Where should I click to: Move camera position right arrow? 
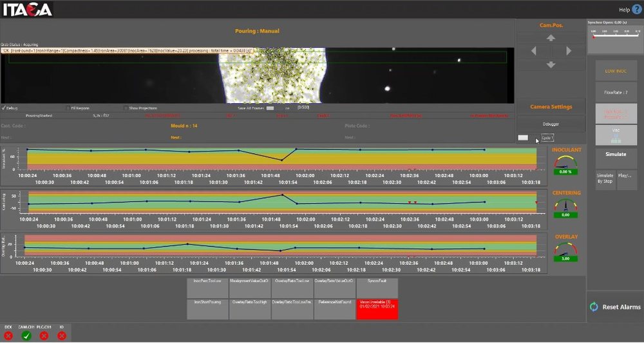coord(569,50)
